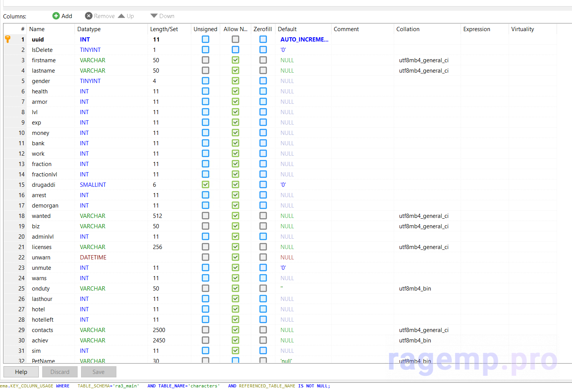The width and height of the screenshot is (572, 392).
Task: Select the column name 'lasthour'
Action: 42,299
